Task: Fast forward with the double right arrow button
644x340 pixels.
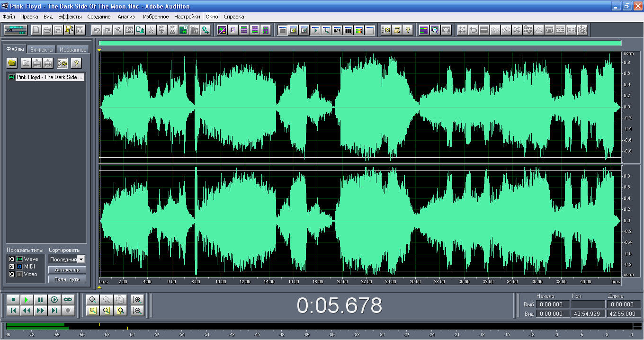Action: pos(41,310)
